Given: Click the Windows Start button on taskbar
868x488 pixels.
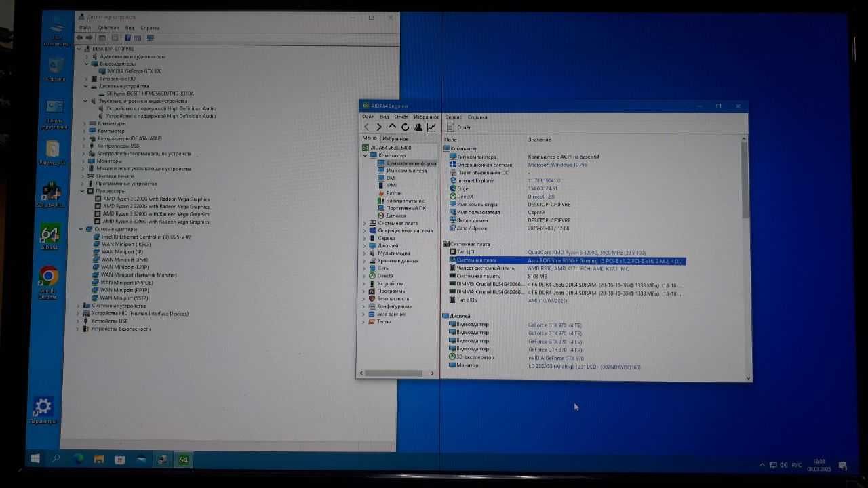Looking at the screenshot, I should (35, 459).
